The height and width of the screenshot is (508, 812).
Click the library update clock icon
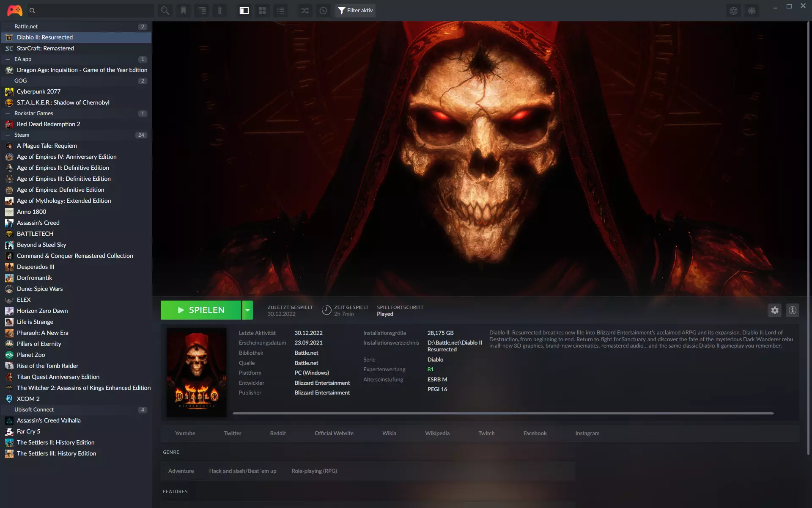[324, 11]
